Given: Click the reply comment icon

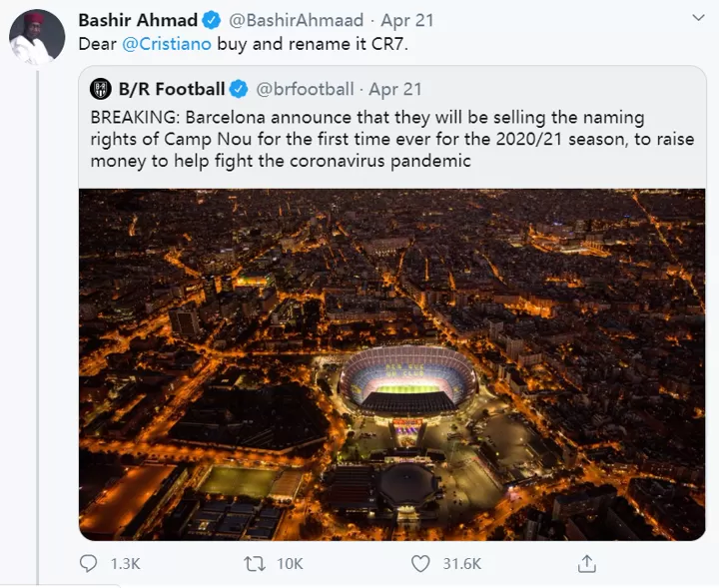Looking at the screenshot, I should pos(90,564).
